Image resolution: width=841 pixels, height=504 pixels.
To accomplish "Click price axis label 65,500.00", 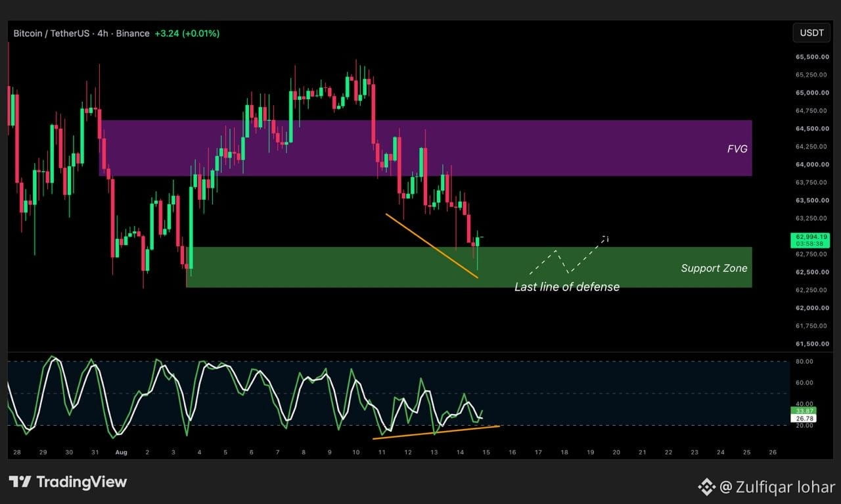I will pyautogui.click(x=811, y=57).
